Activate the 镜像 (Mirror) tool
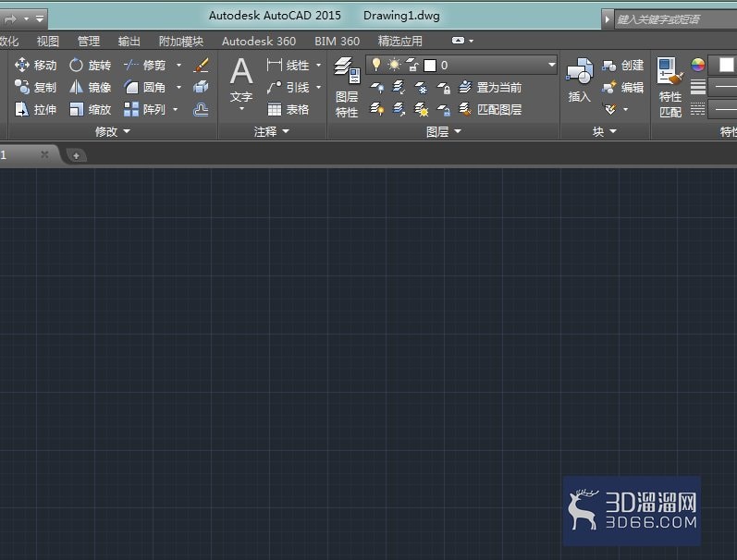This screenshot has height=560, width=737. click(x=90, y=87)
